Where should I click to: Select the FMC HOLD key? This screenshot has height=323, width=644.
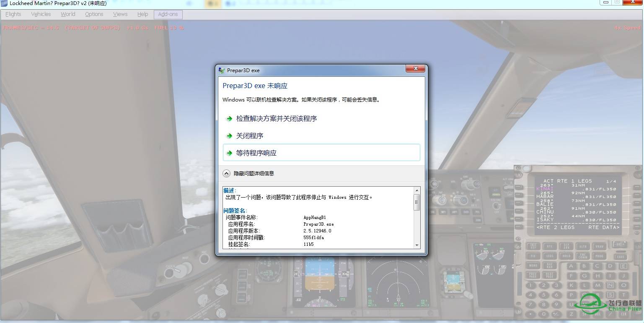pos(566,256)
